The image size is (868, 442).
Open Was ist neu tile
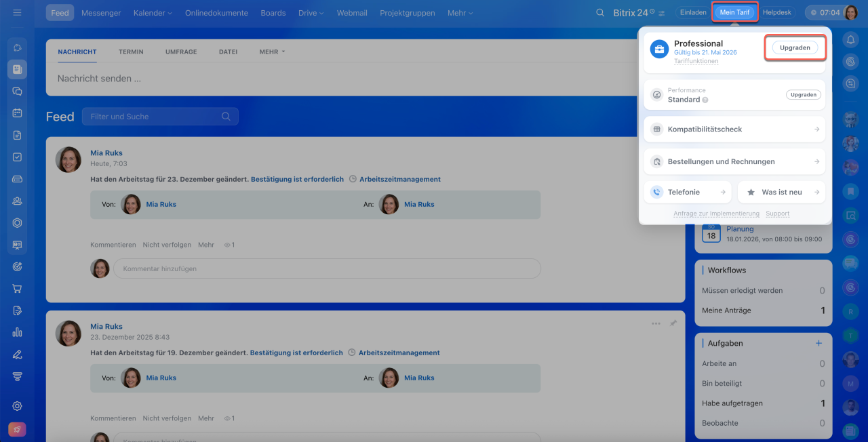(781, 192)
